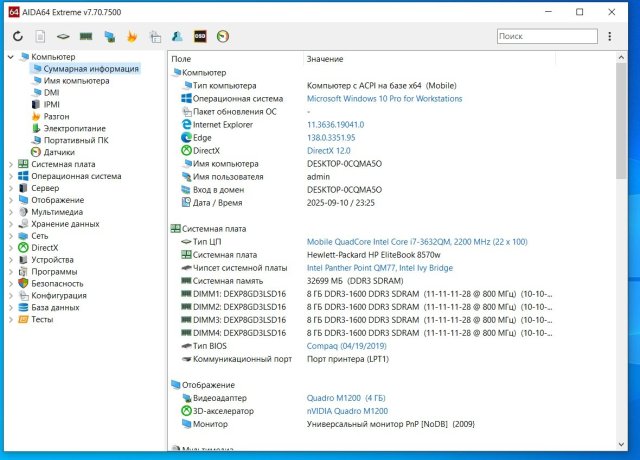
Task: Open the three-dot menu button
Action: [609, 36]
